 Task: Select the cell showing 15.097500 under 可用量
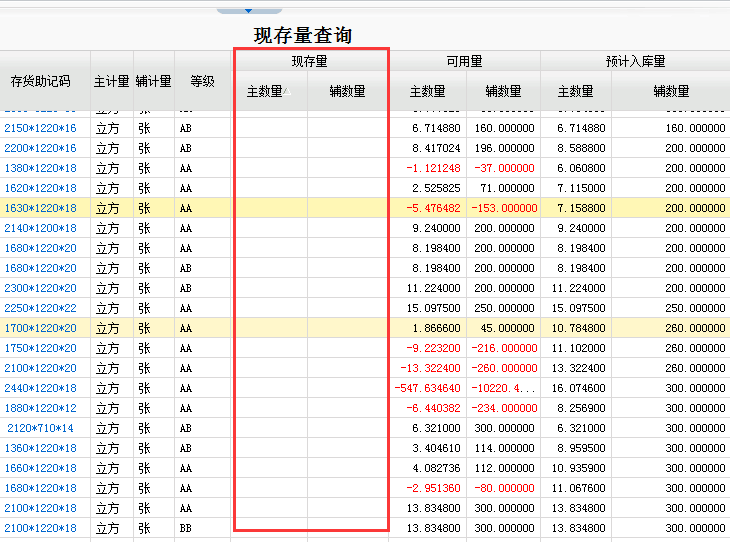(x=430, y=308)
